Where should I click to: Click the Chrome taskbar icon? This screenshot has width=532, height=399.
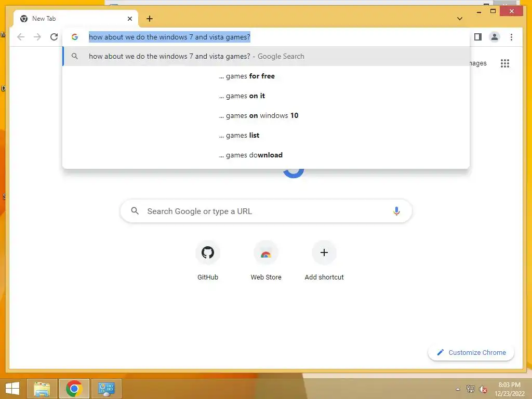click(74, 389)
